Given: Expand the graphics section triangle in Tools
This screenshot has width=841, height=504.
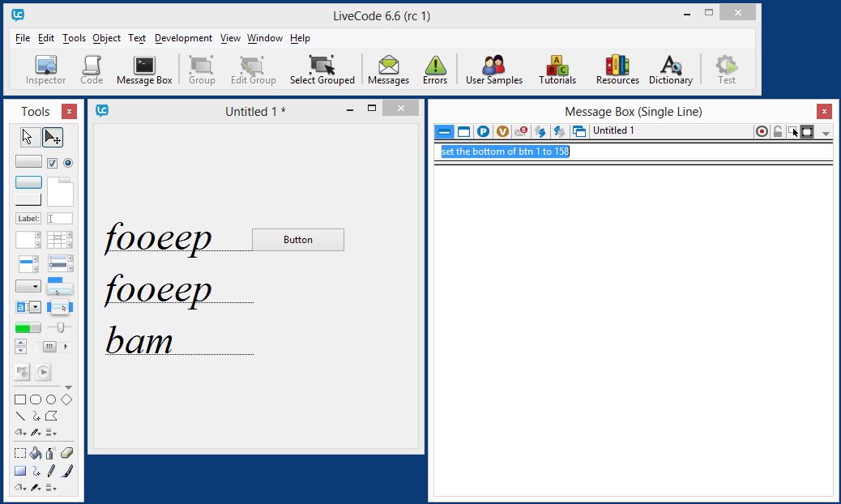Looking at the screenshot, I should tap(68, 387).
